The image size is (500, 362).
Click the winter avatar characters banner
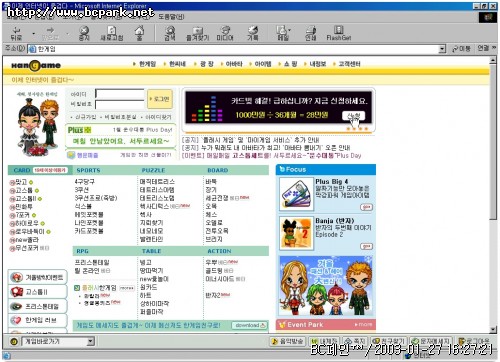pos(326,286)
